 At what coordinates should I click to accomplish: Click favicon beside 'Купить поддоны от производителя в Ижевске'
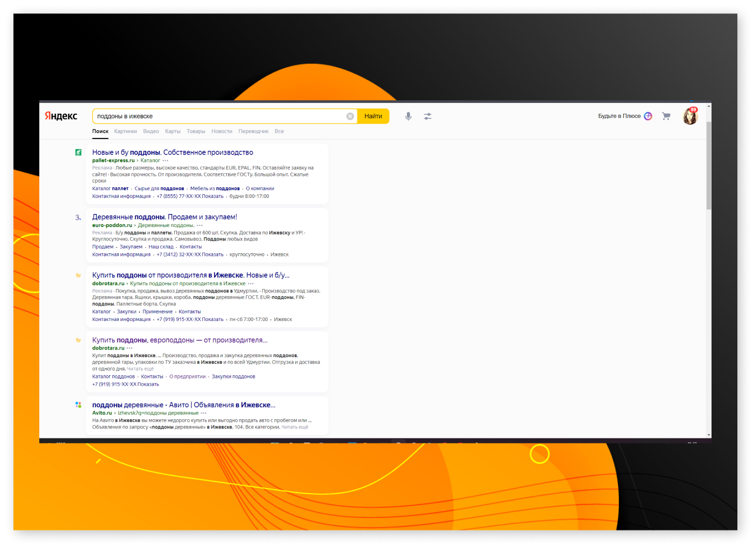[x=78, y=276]
